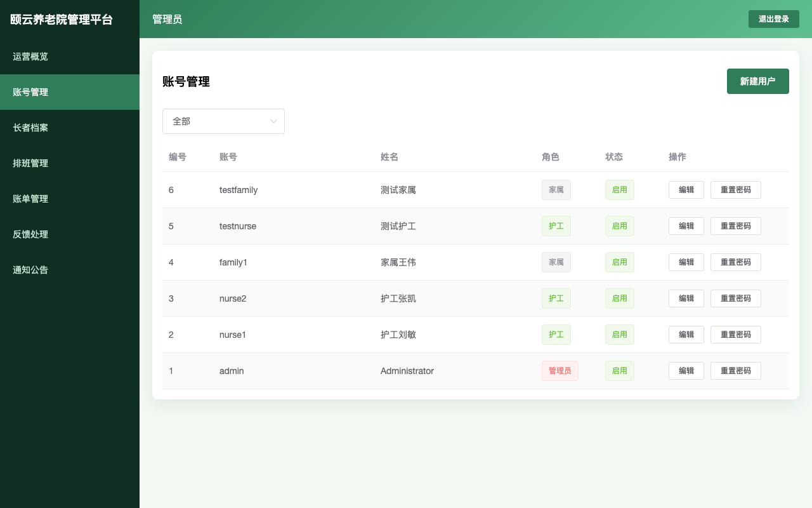This screenshot has width=812, height=508.
Task: Expand the filter dropdown via its chevron
Action: [x=273, y=121]
